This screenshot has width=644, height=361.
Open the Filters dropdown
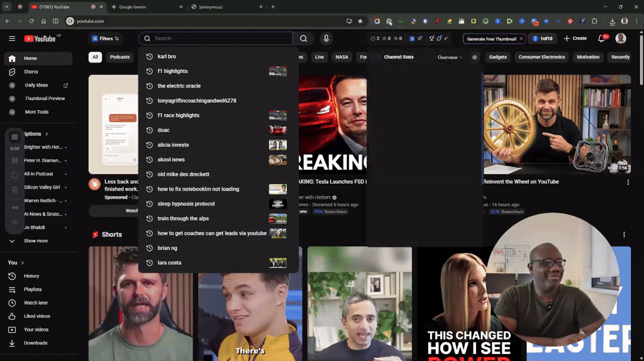click(x=106, y=38)
